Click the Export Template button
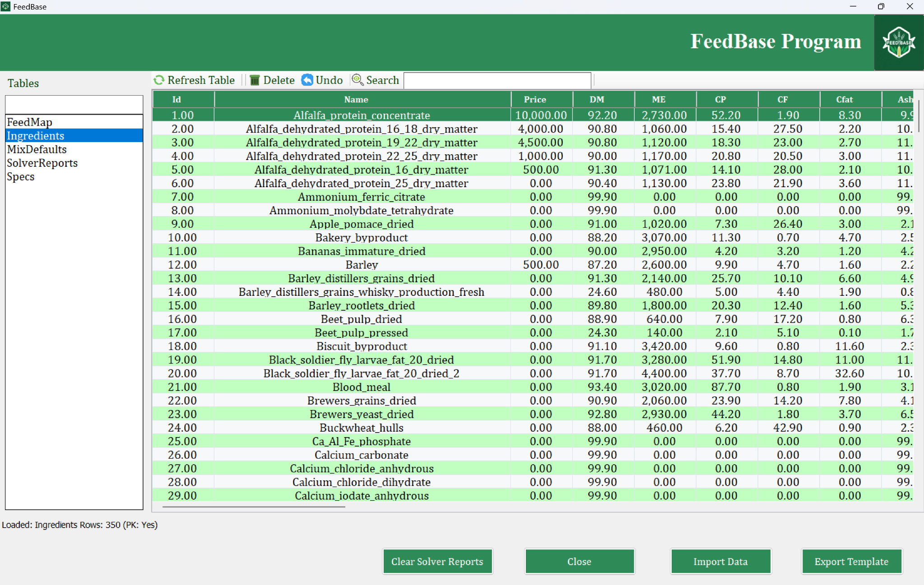924x585 pixels. click(x=851, y=562)
